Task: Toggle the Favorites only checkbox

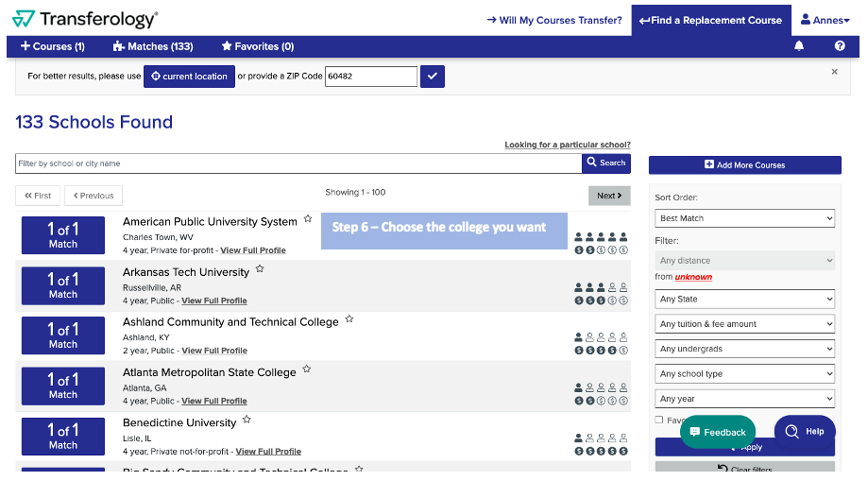Action: (x=658, y=420)
